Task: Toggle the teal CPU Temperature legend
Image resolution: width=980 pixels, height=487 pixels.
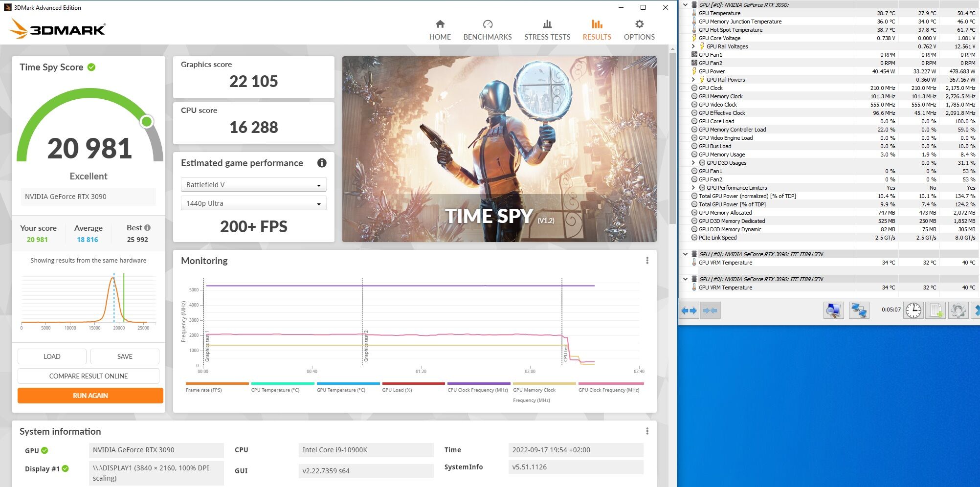Action: coord(283,387)
